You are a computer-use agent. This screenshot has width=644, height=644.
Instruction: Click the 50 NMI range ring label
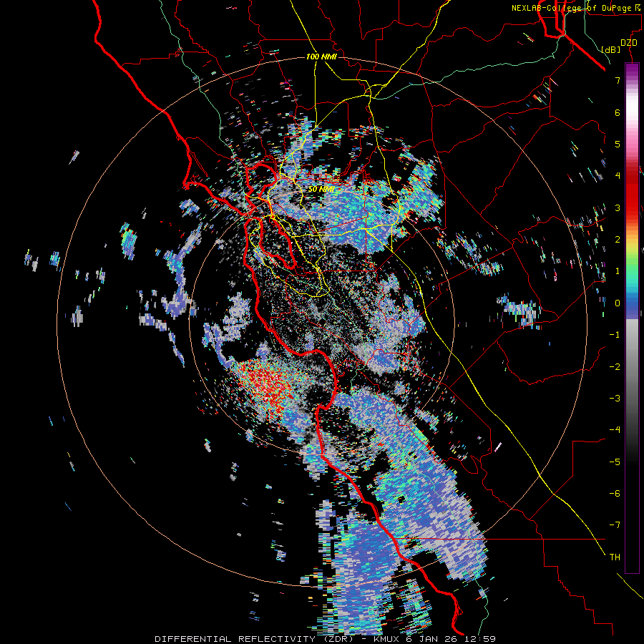point(321,190)
